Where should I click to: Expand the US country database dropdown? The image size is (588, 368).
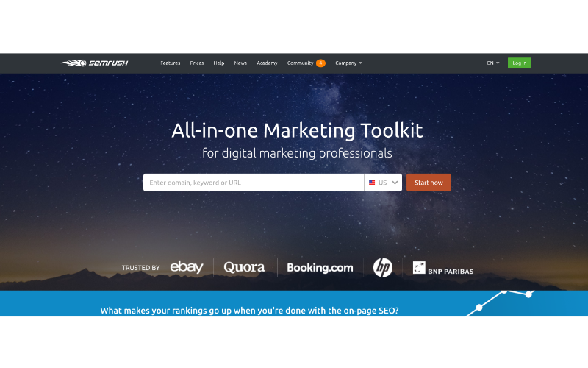383,183
